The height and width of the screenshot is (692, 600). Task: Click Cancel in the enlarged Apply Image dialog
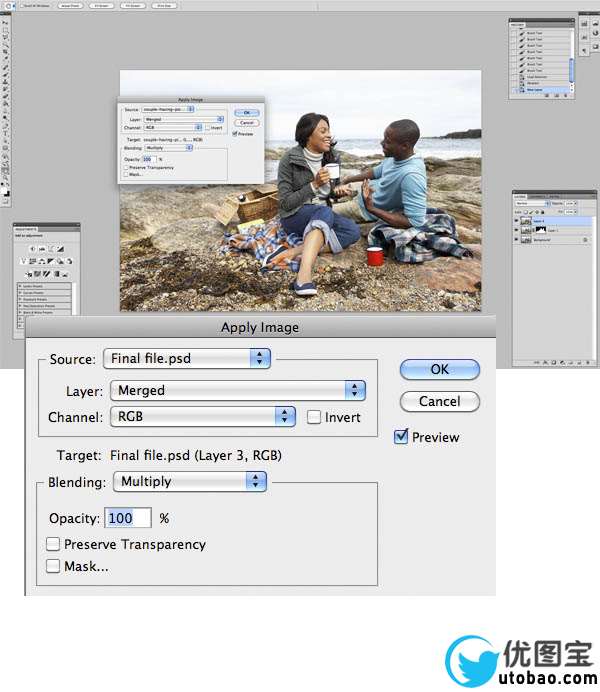point(439,402)
